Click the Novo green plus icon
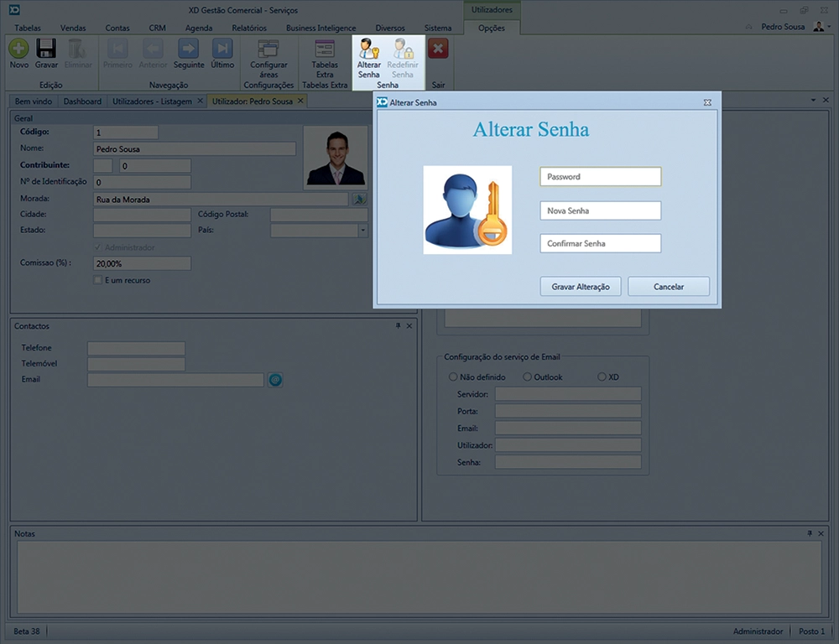This screenshot has width=839, height=644. [x=18, y=49]
